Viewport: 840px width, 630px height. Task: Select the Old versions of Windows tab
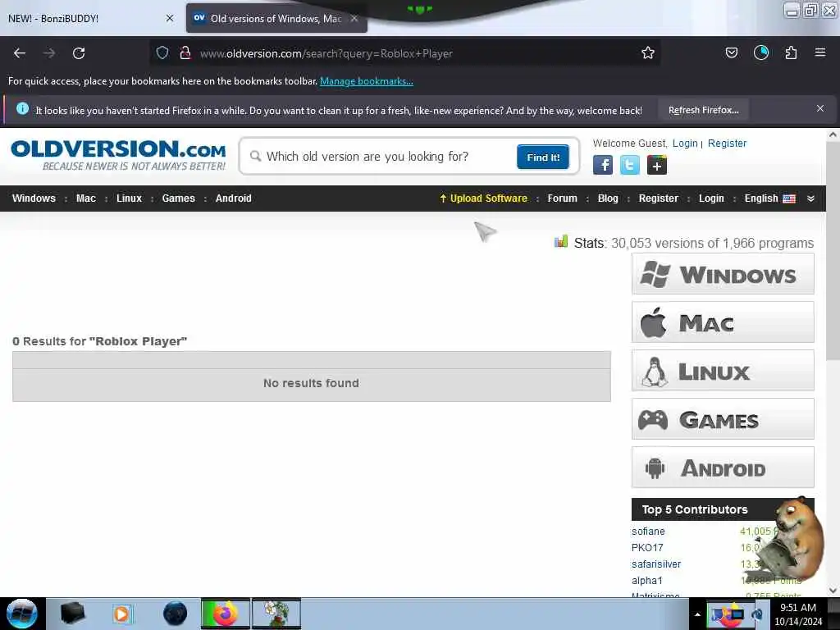276,18
